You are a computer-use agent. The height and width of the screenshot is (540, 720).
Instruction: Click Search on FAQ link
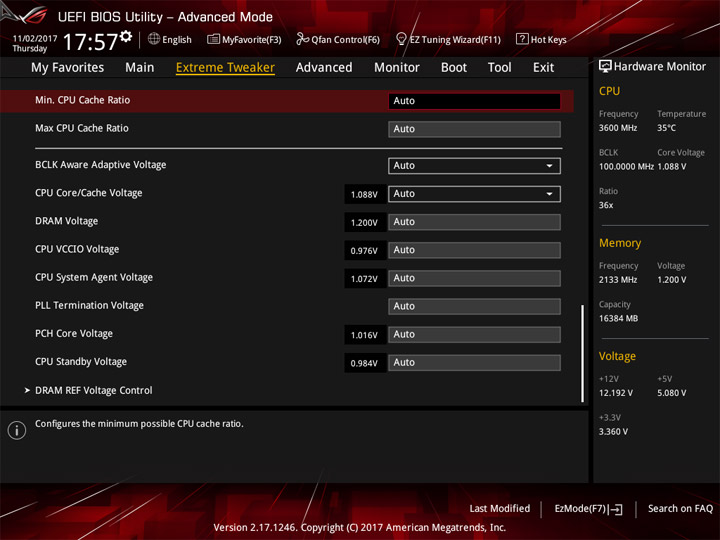click(x=680, y=508)
